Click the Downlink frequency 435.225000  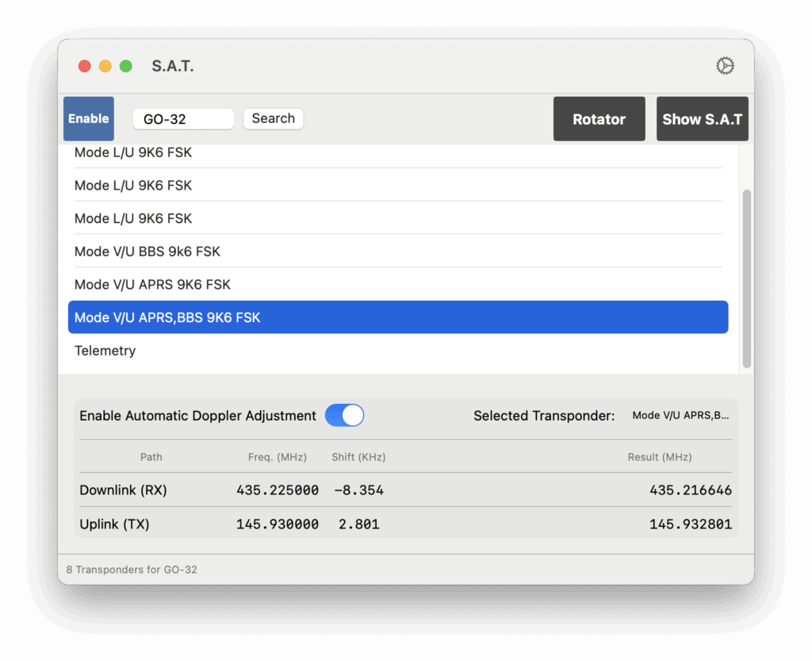point(278,490)
